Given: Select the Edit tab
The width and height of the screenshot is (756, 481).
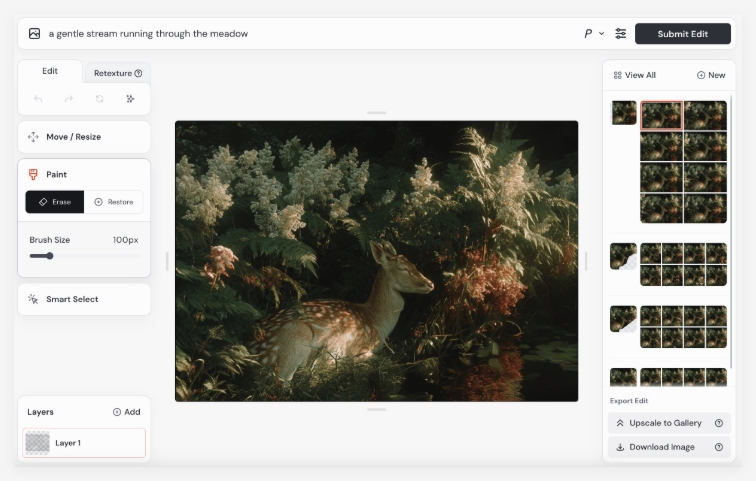Looking at the screenshot, I should click(50, 71).
